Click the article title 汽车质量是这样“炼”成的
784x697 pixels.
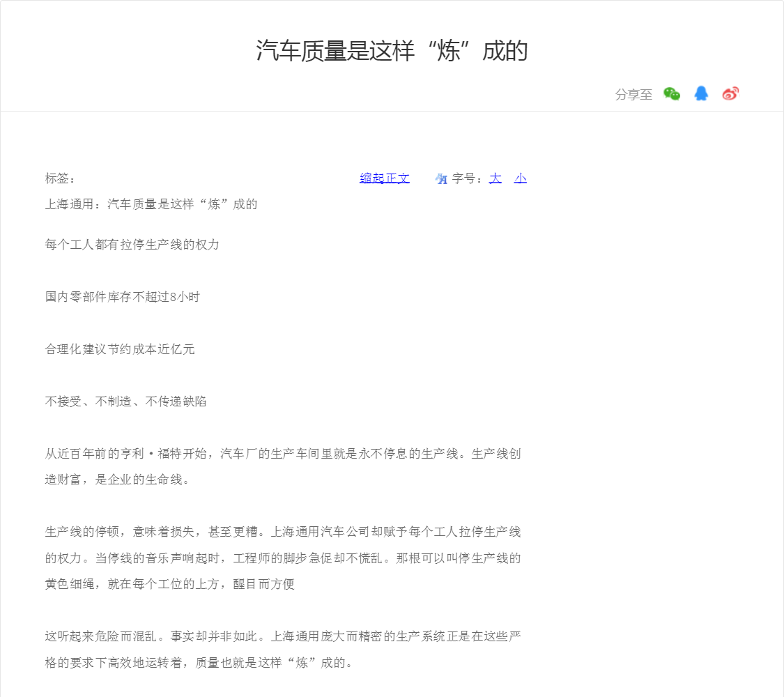point(392,51)
